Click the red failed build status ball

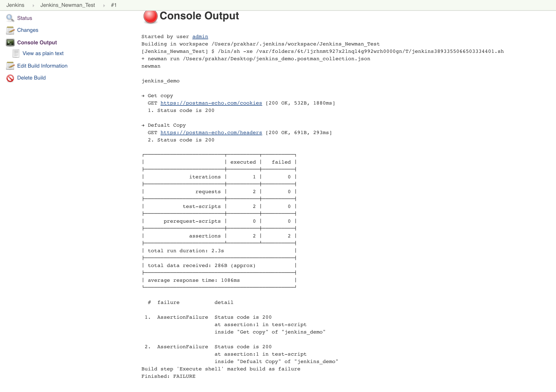point(151,16)
